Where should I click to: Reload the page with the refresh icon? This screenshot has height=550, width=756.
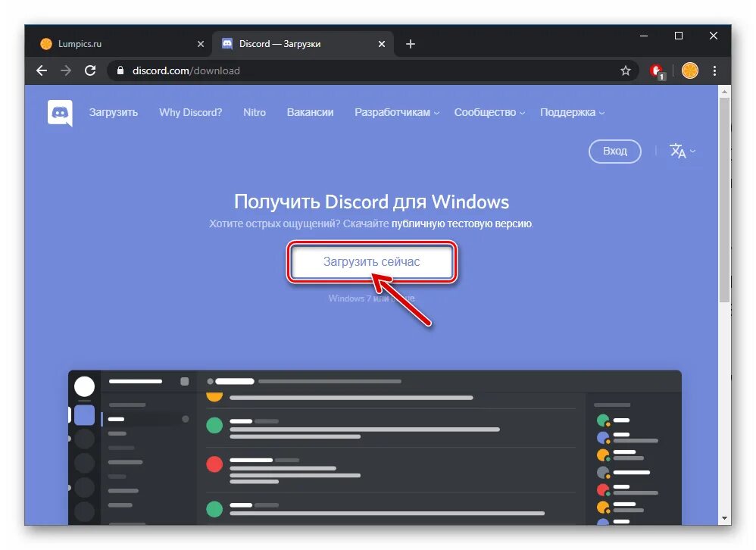[x=90, y=71]
